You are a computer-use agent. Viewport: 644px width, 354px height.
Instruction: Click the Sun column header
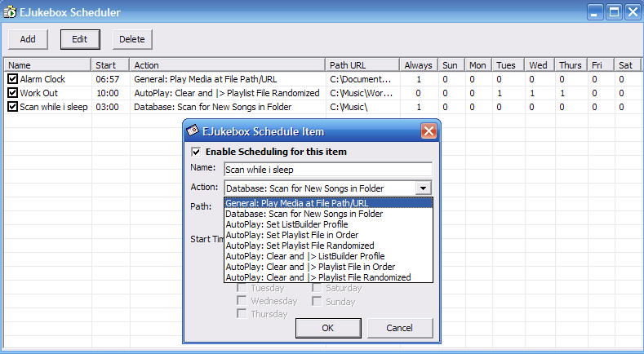point(451,65)
